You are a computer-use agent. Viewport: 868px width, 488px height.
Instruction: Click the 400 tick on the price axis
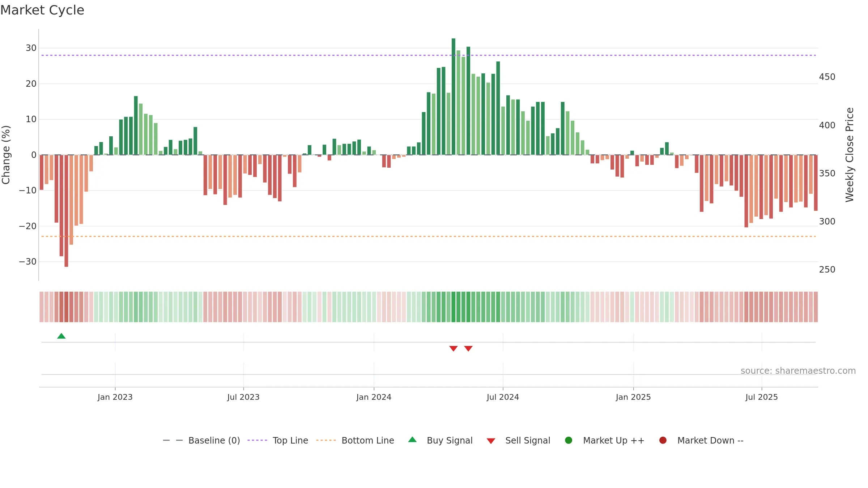[x=827, y=125]
